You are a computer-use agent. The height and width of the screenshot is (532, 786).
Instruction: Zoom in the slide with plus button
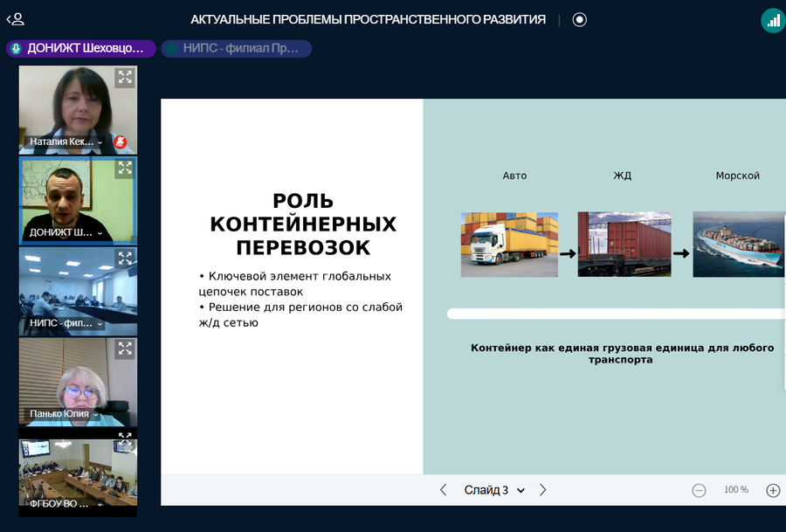click(773, 490)
